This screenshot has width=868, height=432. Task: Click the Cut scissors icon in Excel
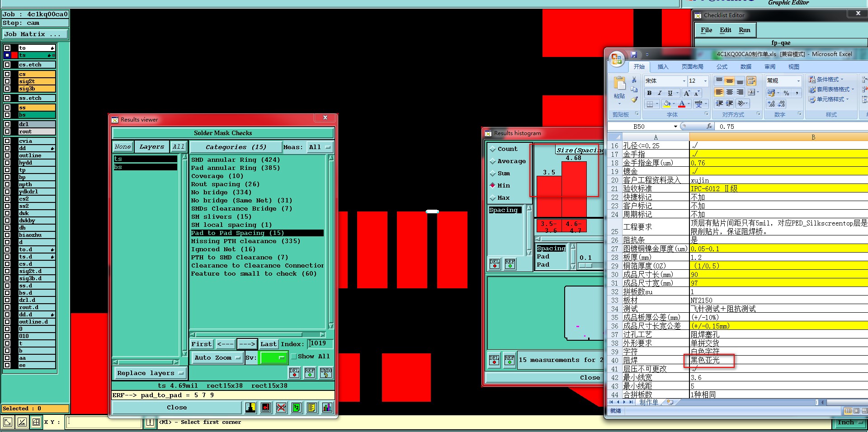[x=634, y=80]
